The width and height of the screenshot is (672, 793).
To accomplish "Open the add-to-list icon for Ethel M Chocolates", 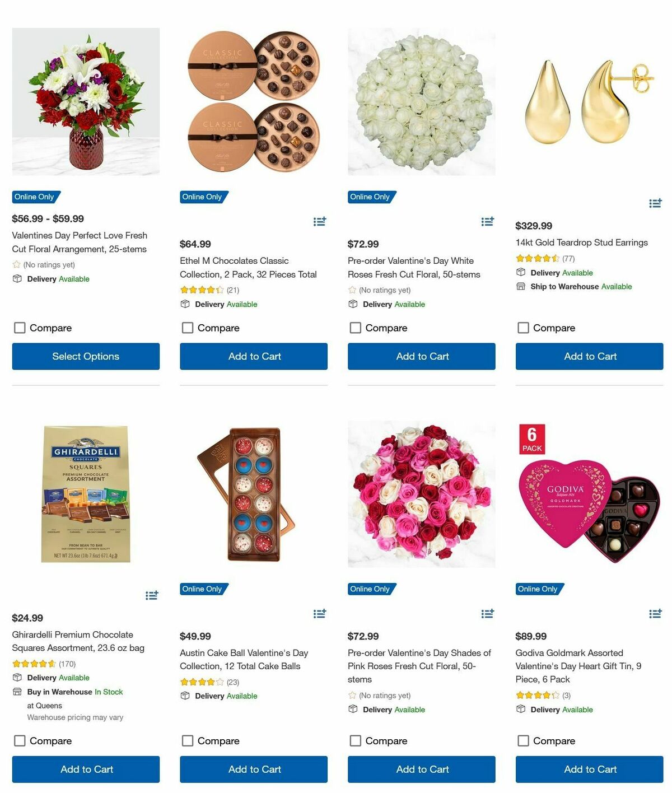I will click(x=319, y=221).
